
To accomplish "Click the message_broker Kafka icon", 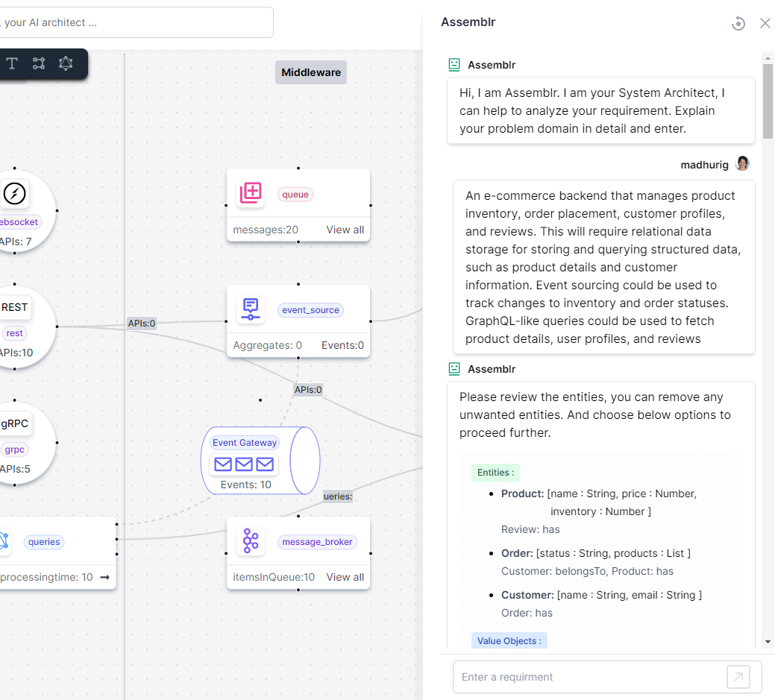I will coord(251,541).
